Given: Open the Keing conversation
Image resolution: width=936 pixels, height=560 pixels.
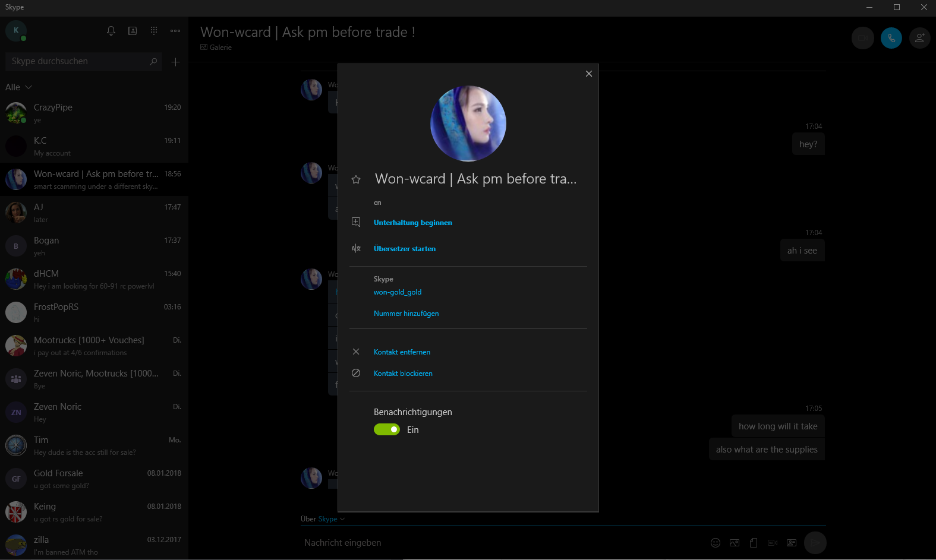Looking at the screenshot, I should (x=94, y=512).
